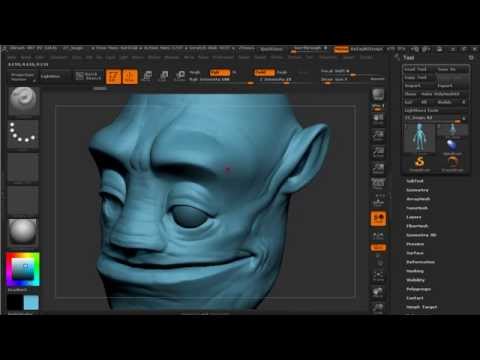Select the AlphaBrush tool thumbnail

(452, 147)
